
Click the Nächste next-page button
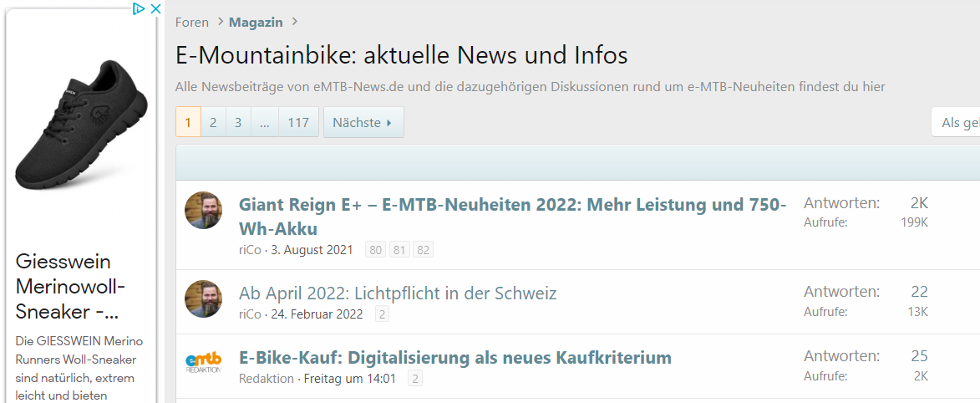[363, 122]
